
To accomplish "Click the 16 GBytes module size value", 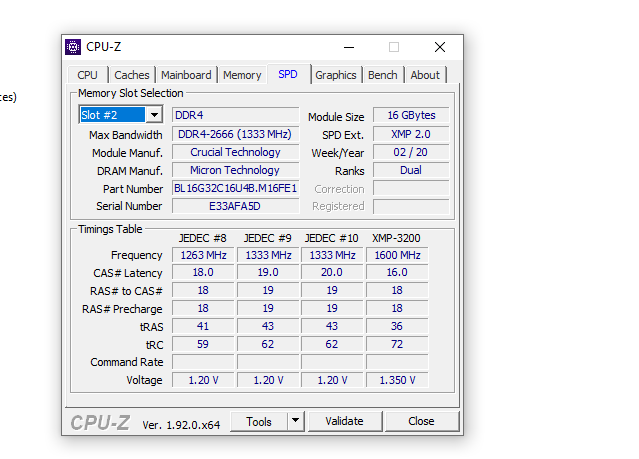I will [411, 115].
